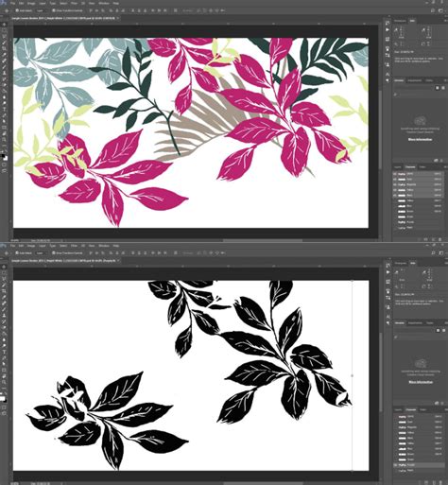Hide Magenta channel in top window
Screen dimensions: 448x485
(x=395, y=184)
